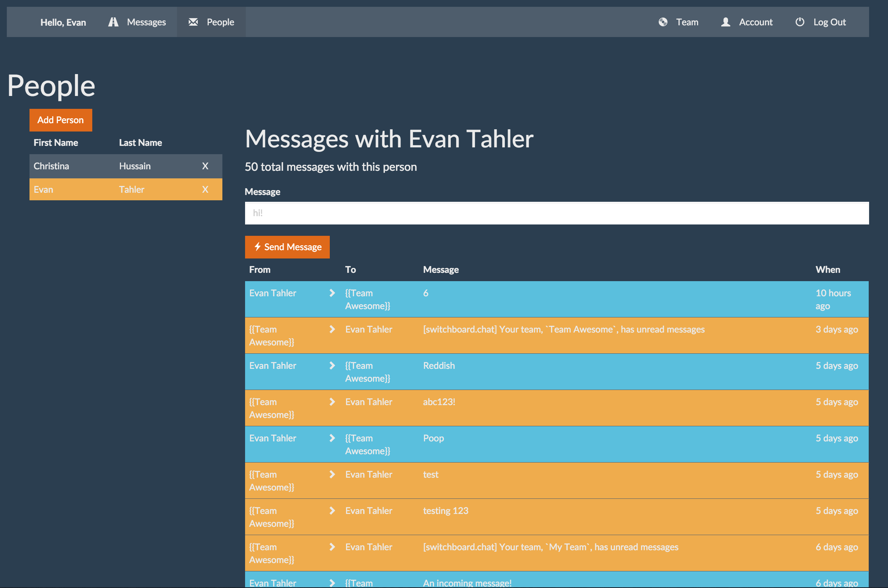Image resolution: width=888 pixels, height=588 pixels.
Task: Click the arrow in the testing 123 row
Action: point(332,511)
